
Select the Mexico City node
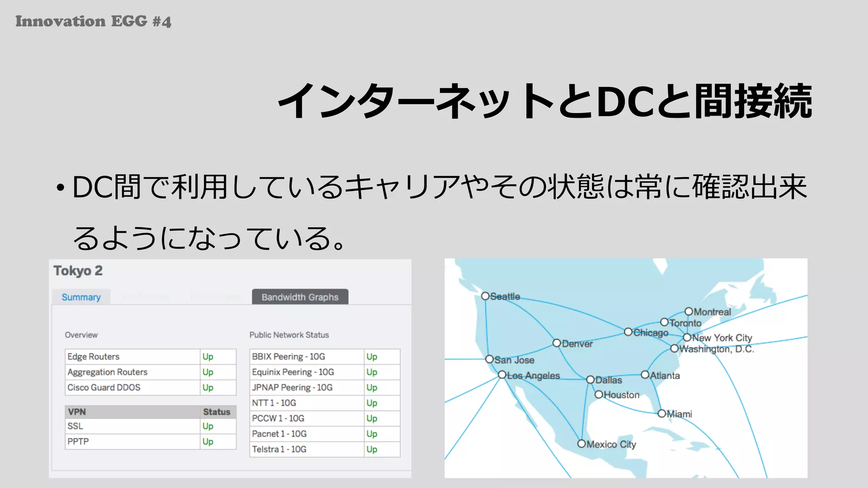582,444
